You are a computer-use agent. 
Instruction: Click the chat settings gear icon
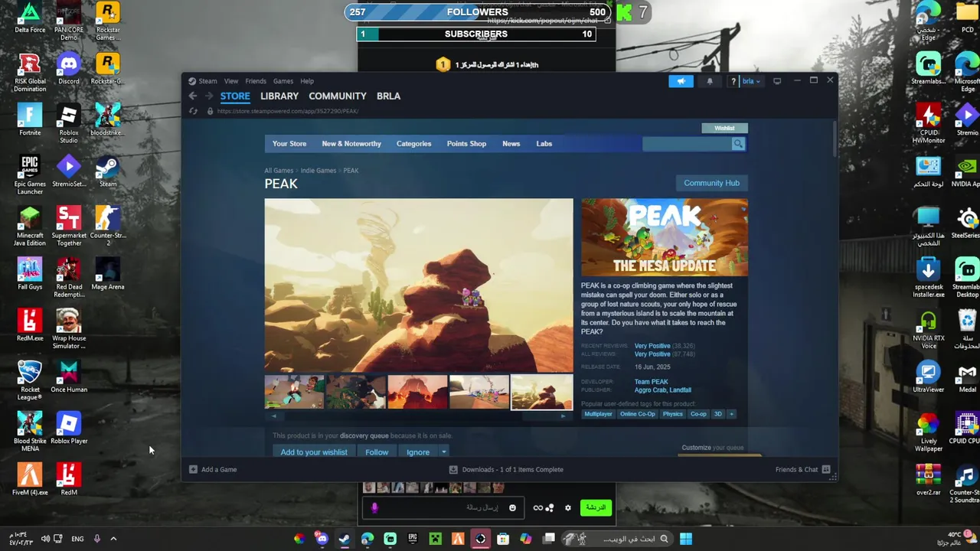pos(567,508)
